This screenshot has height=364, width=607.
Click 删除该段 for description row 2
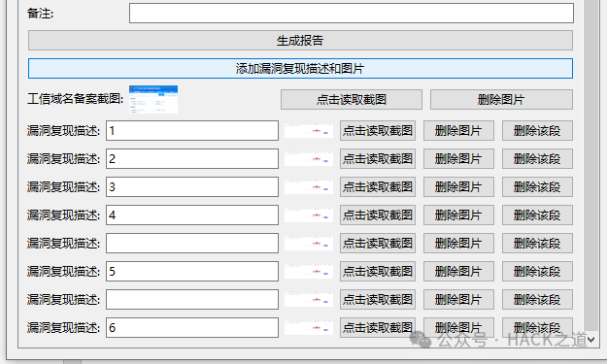(x=537, y=159)
